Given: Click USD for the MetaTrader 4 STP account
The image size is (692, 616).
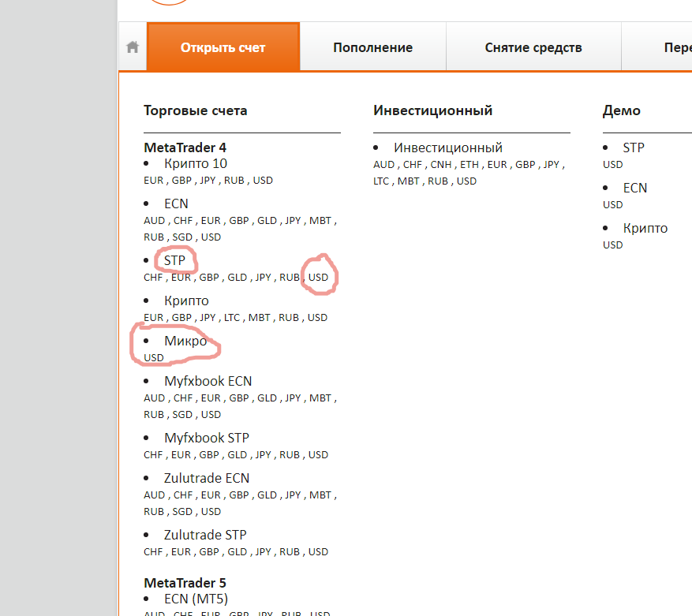Looking at the screenshot, I should click(x=318, y=278).
